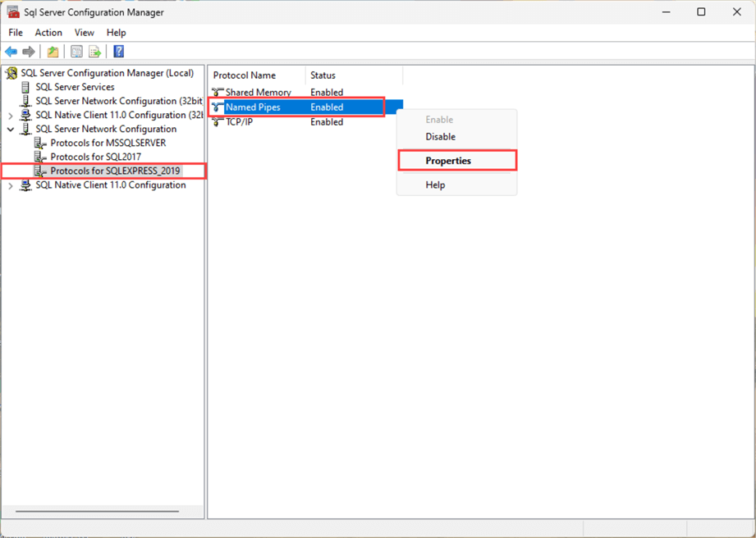Click the Shared Memory protocol icon

pyautogui.click(x=218, y=92)
